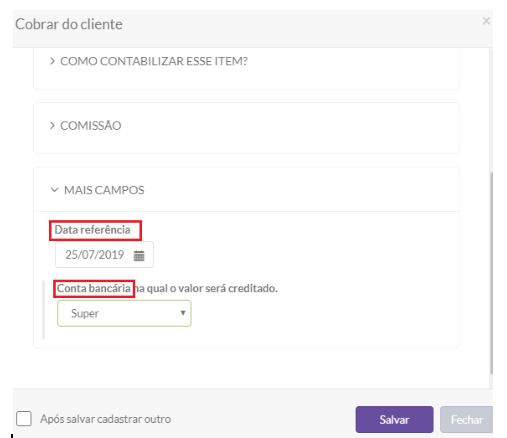The image size is (507, 438).
Task: Click the dialog's vertical scrollbar
Action: (491, 273)
